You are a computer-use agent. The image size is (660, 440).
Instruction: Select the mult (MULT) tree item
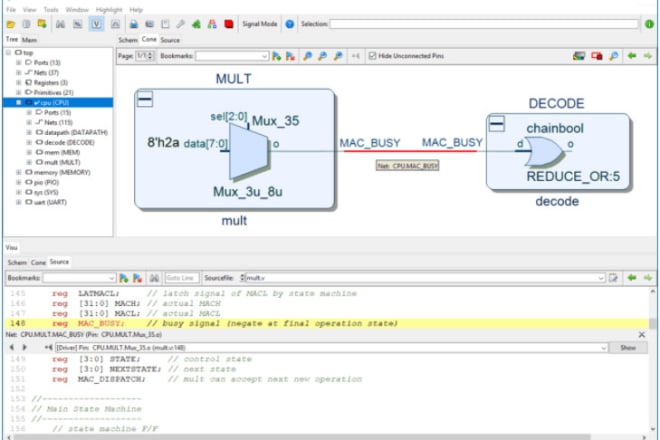click(58, 162)
